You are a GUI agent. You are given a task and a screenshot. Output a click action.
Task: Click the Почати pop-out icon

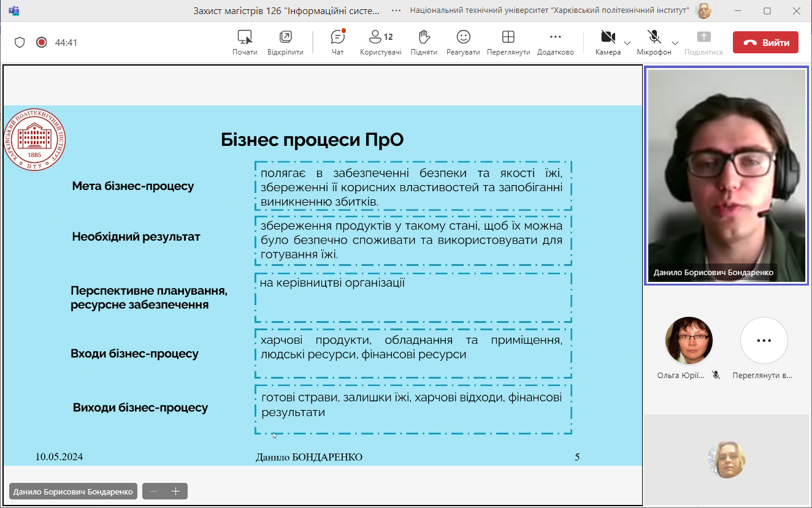click(245, 42)
